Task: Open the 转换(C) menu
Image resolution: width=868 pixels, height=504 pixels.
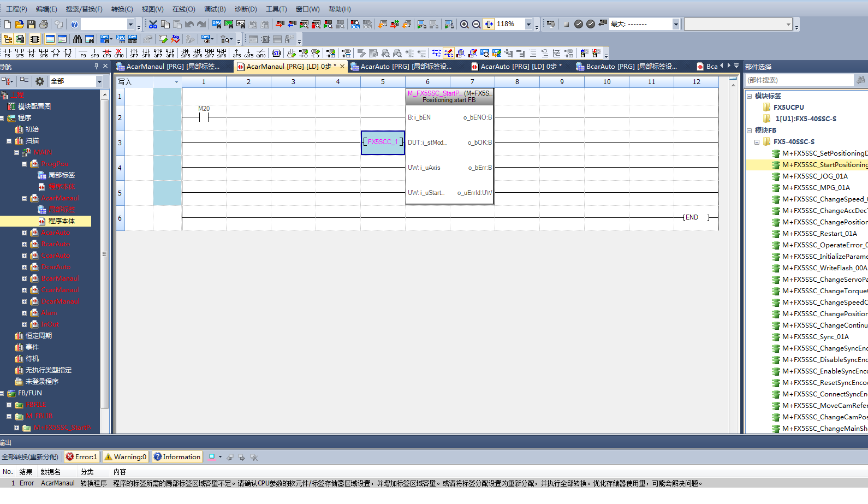Action: [122, 9]
